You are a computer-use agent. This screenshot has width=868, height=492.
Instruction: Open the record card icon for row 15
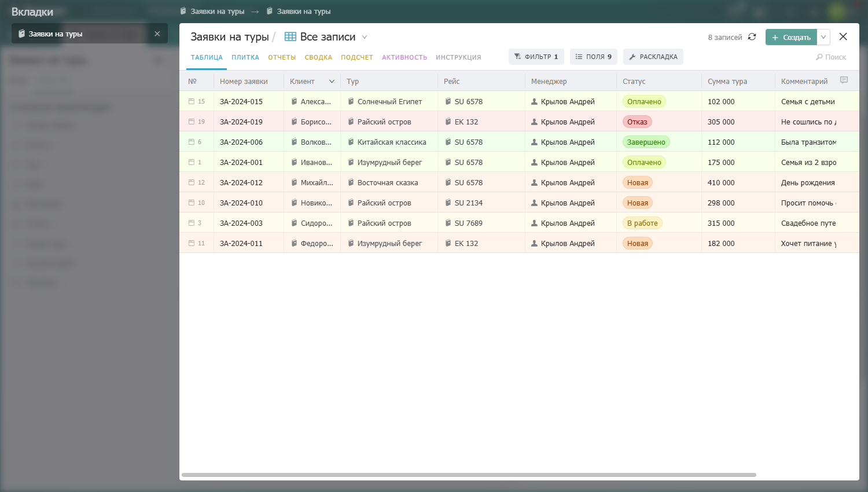tap(192, 101)
